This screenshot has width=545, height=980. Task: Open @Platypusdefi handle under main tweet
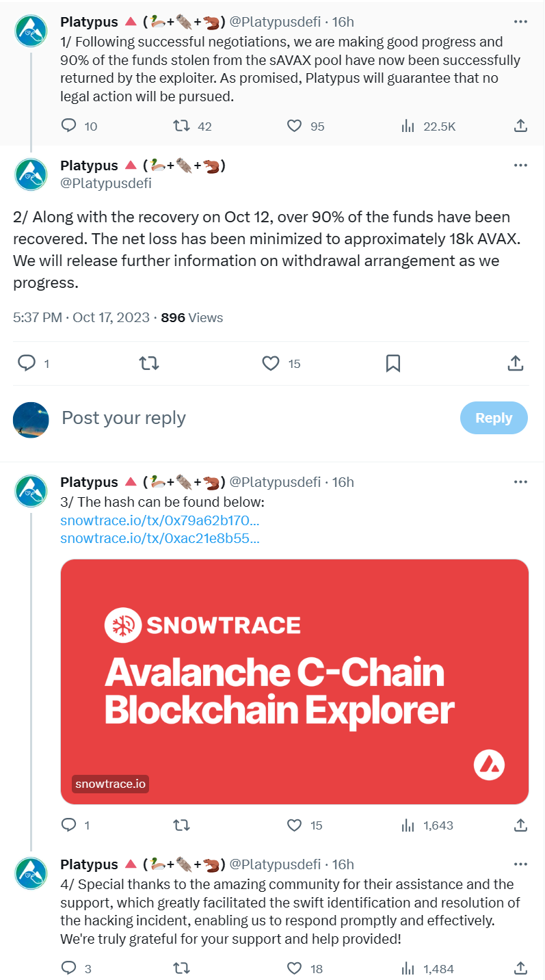point(106,183)
